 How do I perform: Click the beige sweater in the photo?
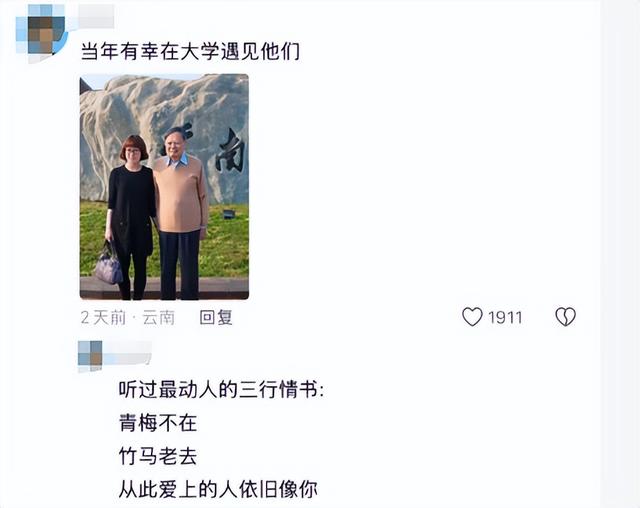(x=180, y=194)
